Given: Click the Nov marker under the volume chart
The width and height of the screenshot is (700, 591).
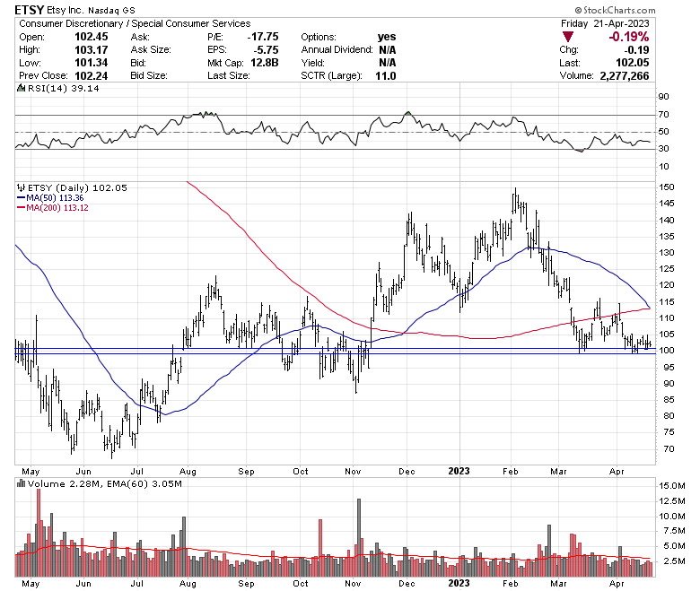Looking at the screenshot, I should pos(353,584).
